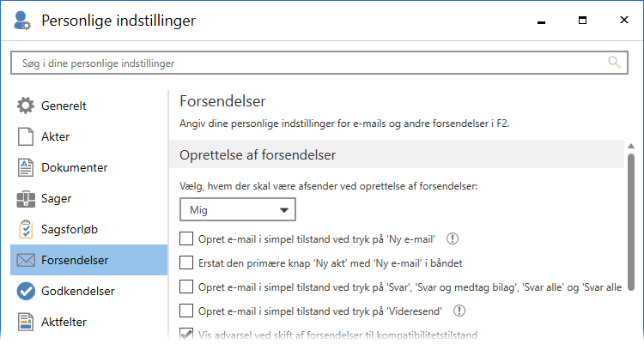This screenshot has height=362, width=644.
Task: Click the Generelt gear icon
Action: tap(26, 106)
